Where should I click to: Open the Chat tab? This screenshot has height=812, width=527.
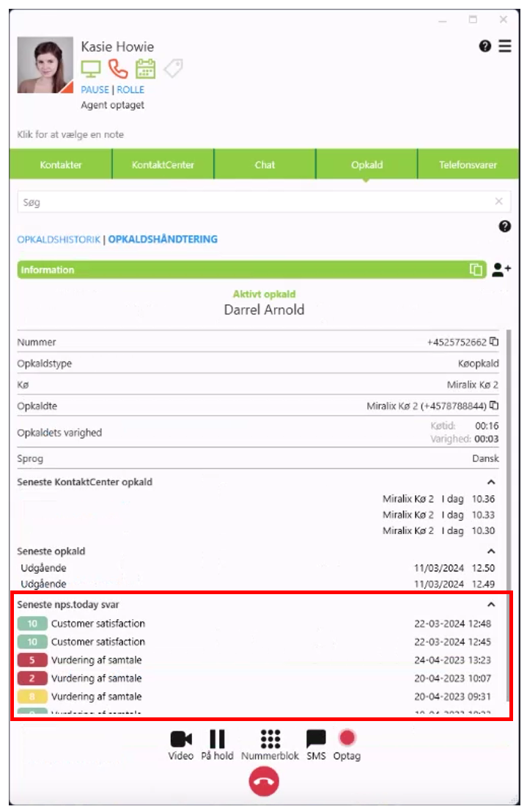point(265,164)
